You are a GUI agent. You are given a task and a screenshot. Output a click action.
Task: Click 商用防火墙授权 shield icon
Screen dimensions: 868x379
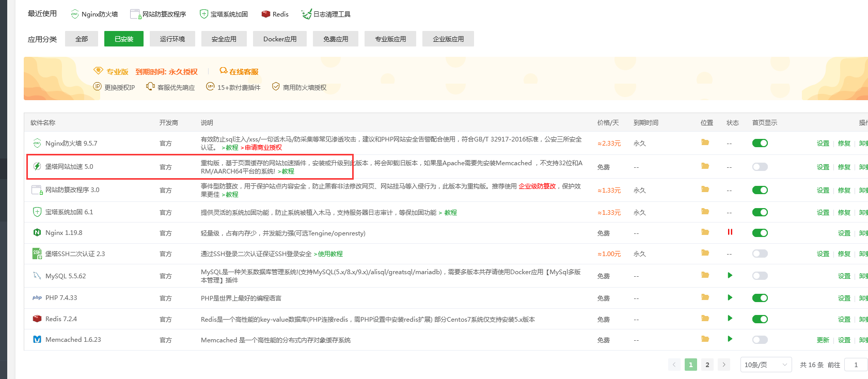point(276,86)
